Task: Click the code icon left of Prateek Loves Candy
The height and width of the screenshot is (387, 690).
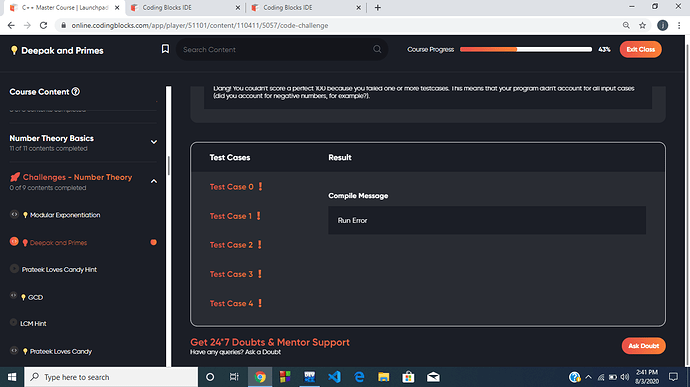Action: coord(14,351)
